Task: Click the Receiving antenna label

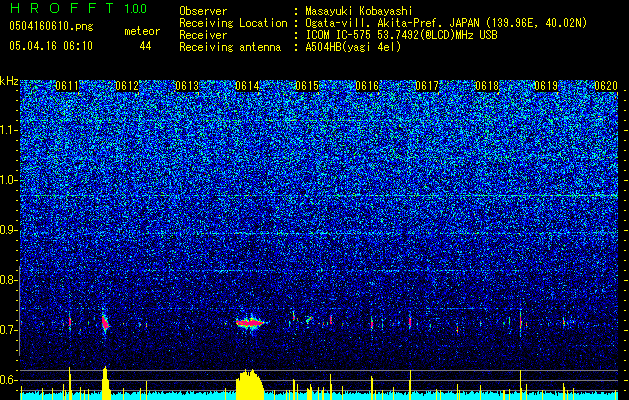Action: click(230, 47)
